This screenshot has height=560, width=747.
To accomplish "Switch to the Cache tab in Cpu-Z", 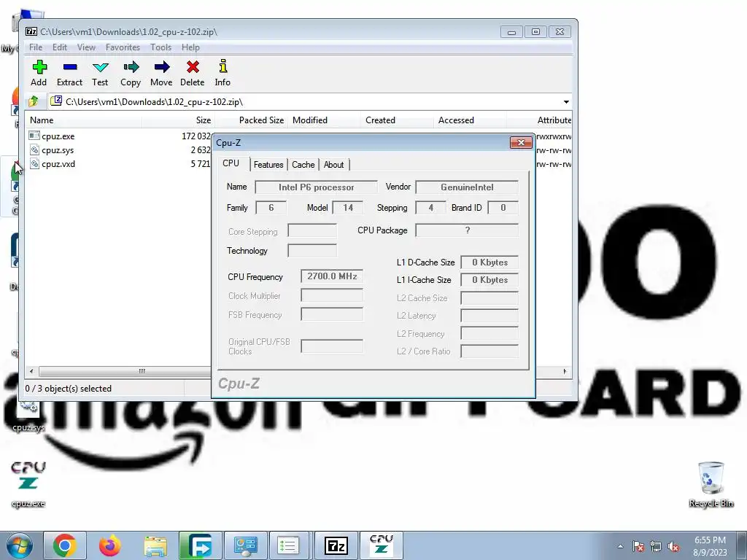I will pos(303,165).
